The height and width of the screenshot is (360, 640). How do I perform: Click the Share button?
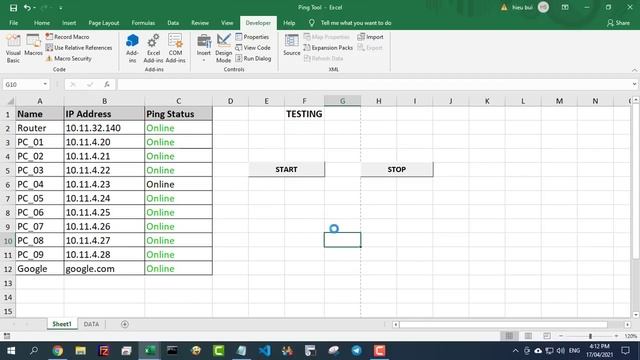[618, 23]
